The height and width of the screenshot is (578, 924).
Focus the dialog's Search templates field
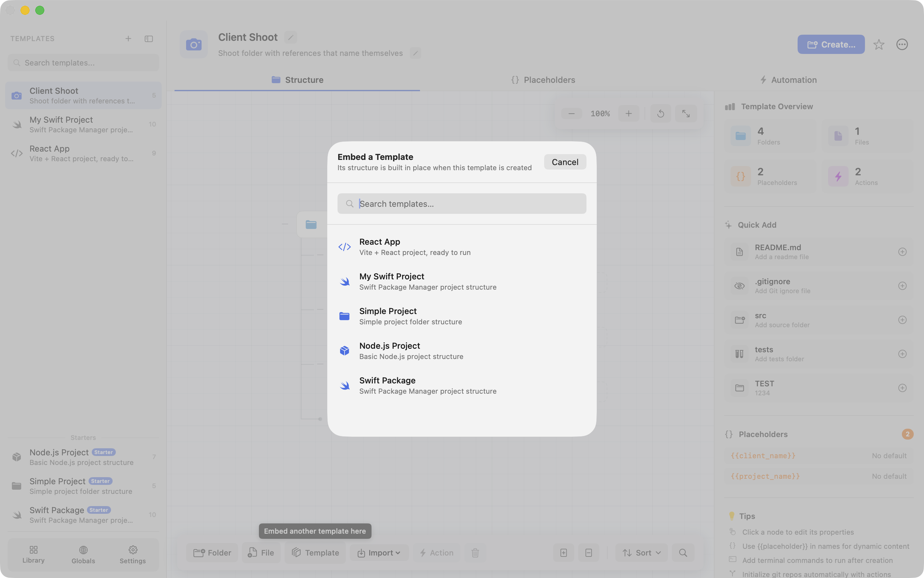(x=462, y=204)
